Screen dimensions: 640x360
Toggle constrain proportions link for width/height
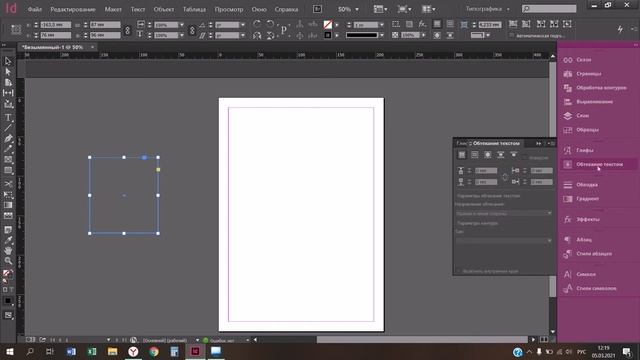127,30
